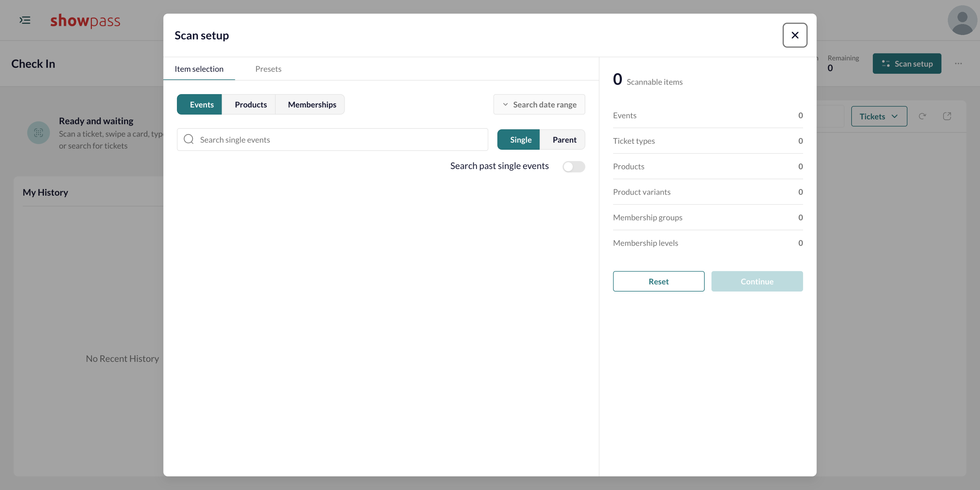
Task: Switch to the Events category
Action: pos(199,104)
